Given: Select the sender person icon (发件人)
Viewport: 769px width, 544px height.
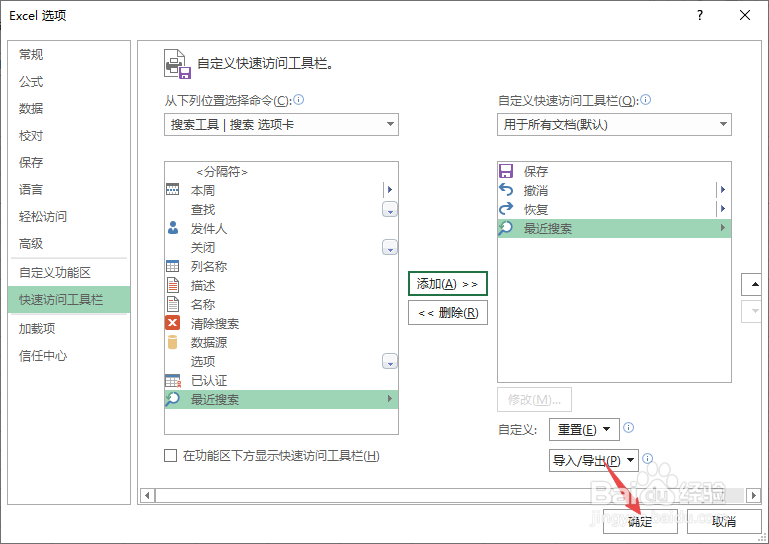Looking at the screenshot, I should 173,228.
